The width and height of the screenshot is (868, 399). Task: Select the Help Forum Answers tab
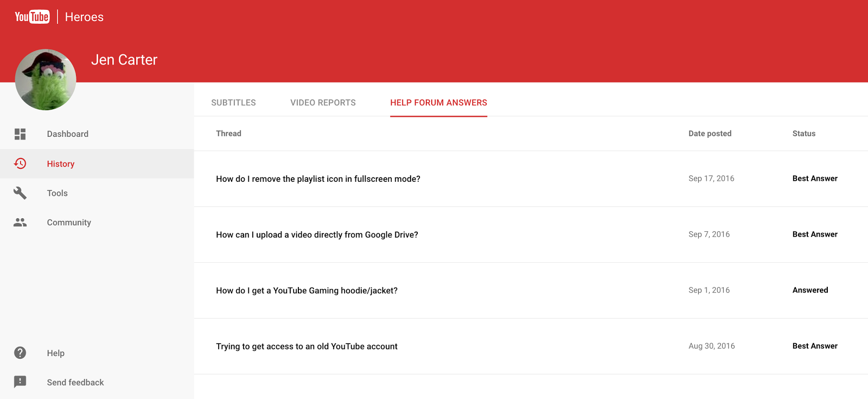pyautogui.click(x=438, y=103)
